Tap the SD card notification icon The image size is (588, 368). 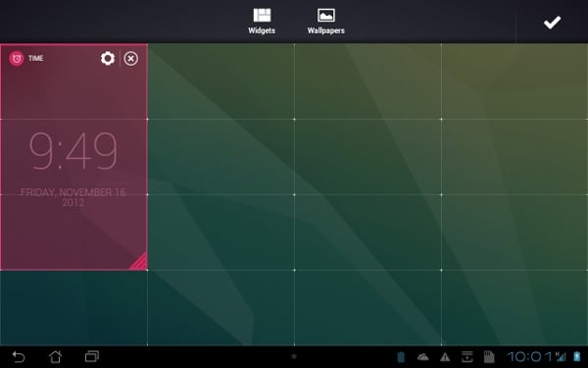tap(489, 357)
